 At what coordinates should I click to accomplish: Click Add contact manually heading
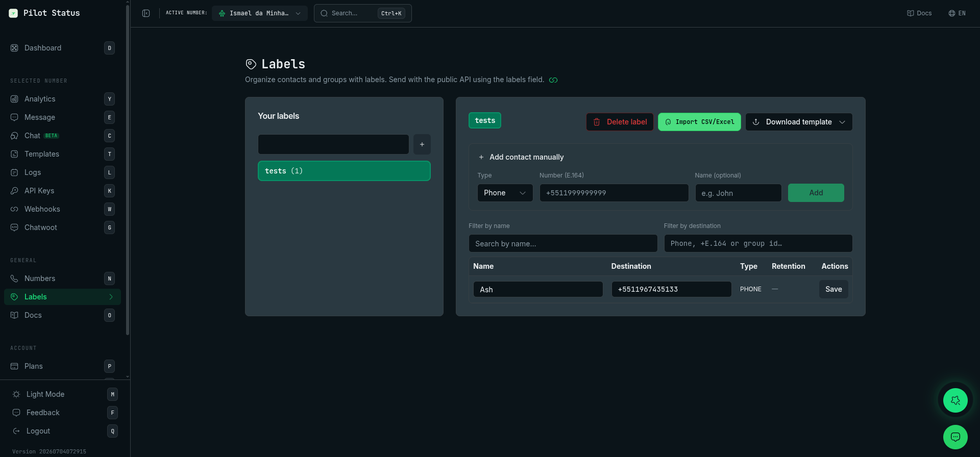(x=527, y=157)
